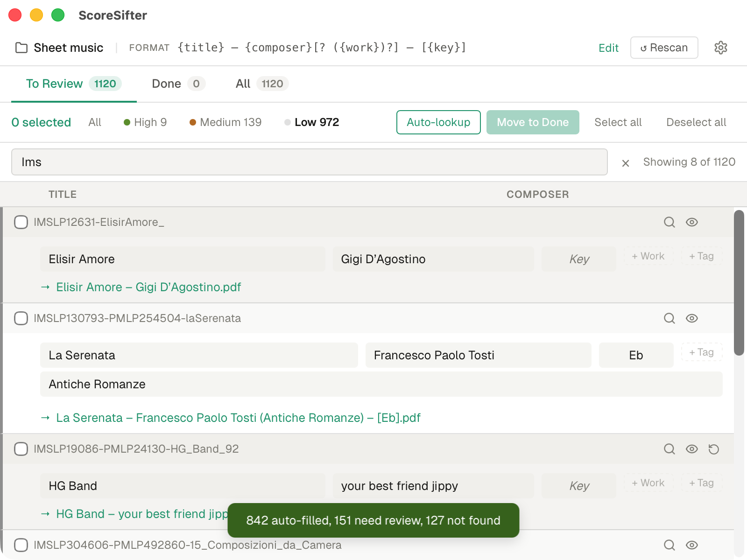
Task: Preview the laSerenata file with eye icon
Action: point(691,318)
